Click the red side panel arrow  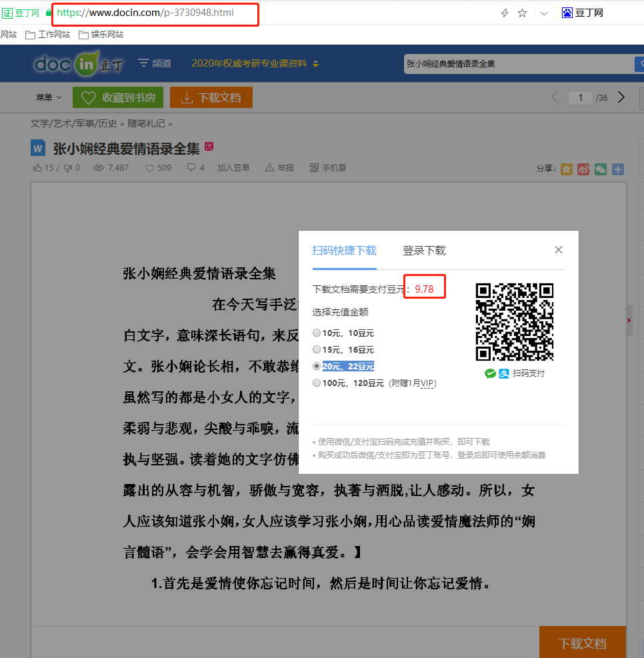[x=629, y=320]
